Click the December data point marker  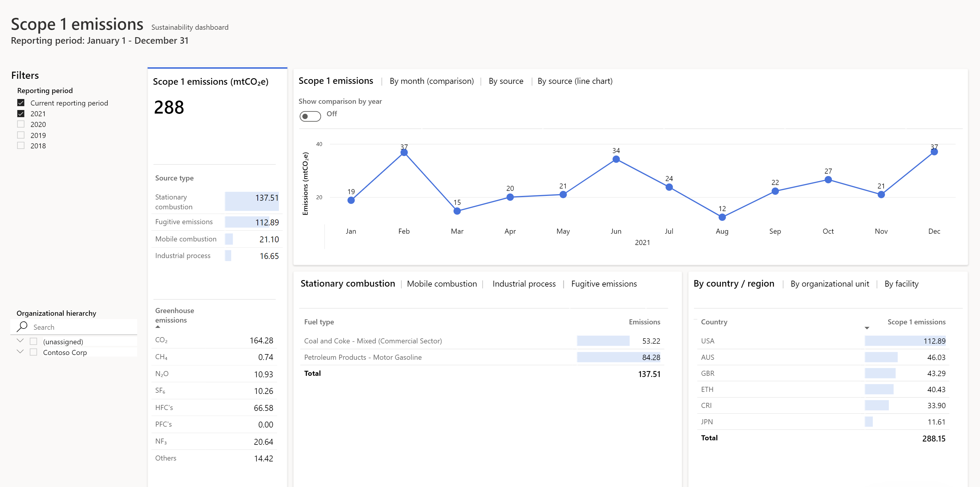point(934,152)
